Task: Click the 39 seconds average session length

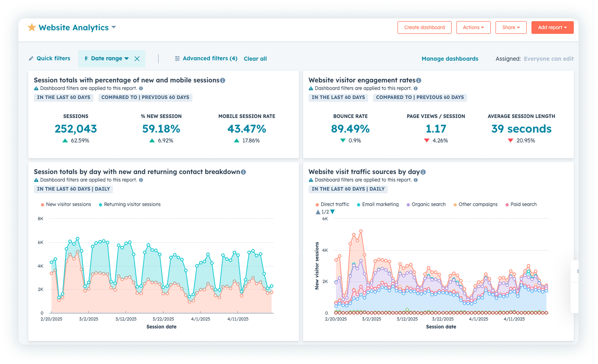Action: [x=522, y=129]
